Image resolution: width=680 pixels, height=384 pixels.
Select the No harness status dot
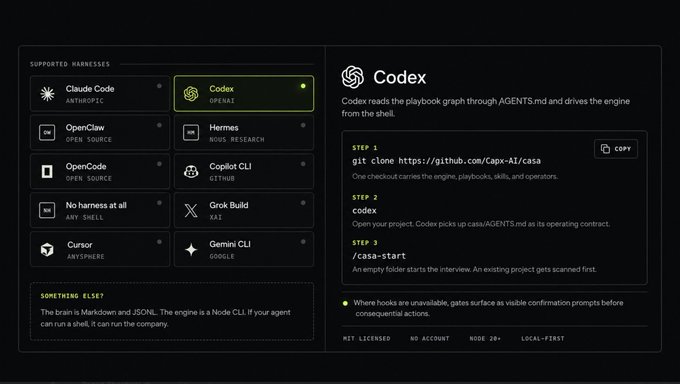click(159, 203)
